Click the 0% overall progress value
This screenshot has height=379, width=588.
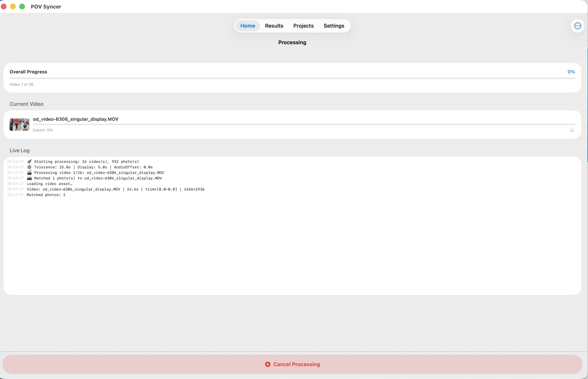(571, 72)
